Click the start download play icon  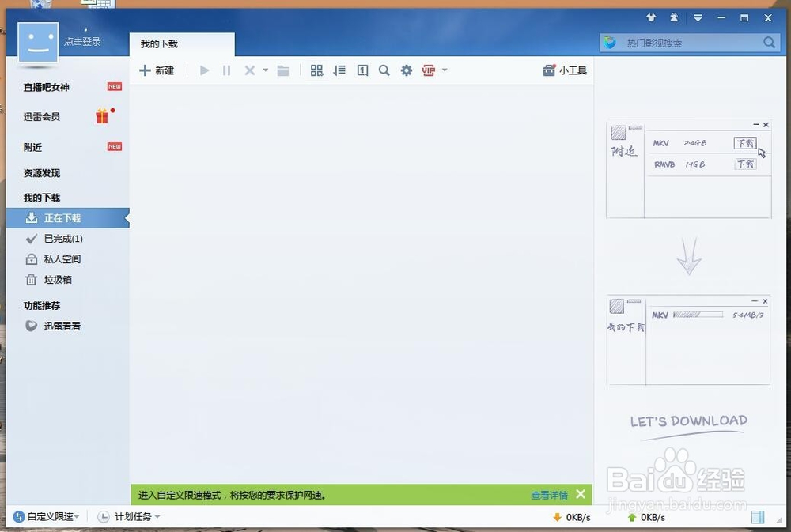[x=204, y=70]
